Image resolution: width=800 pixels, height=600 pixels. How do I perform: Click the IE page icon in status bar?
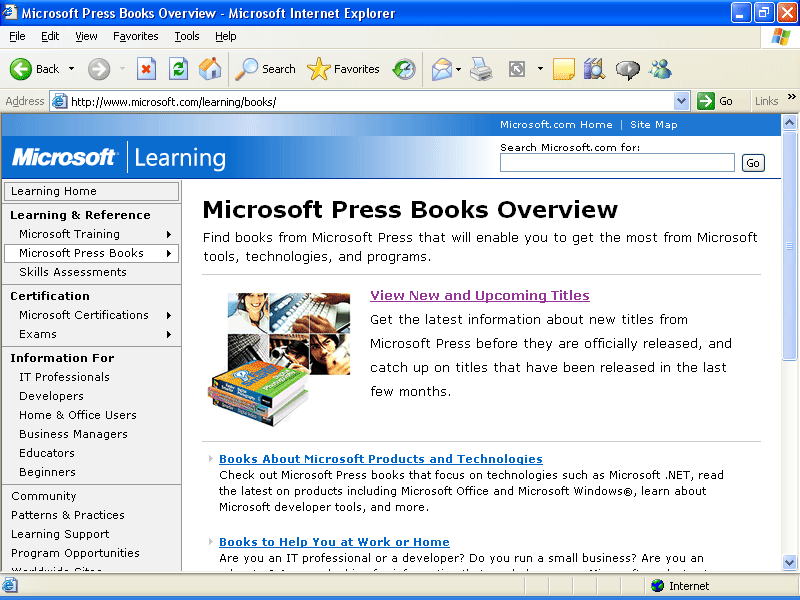(x=10, y=585)
